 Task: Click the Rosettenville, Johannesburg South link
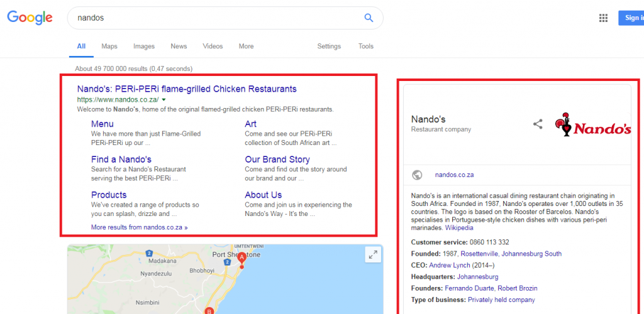(511, 254)
